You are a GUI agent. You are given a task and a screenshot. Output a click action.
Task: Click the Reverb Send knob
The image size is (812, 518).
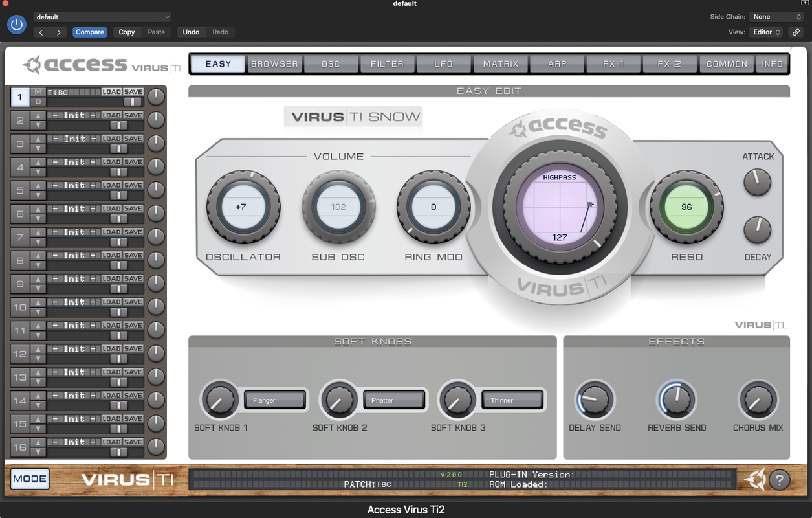pyautogui.click(x=677, y=400)
